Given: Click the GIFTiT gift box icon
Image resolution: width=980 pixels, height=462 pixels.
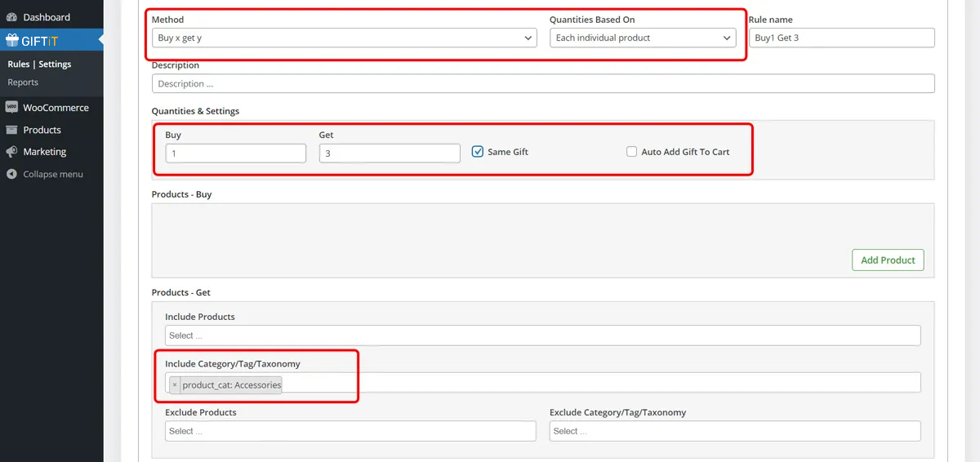Looking at the screenshot, I should click(11, 40).
